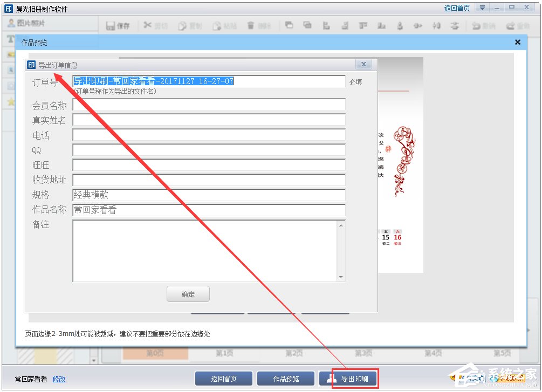Click the 复制 (Copy) icon

[x=190, y=25]
